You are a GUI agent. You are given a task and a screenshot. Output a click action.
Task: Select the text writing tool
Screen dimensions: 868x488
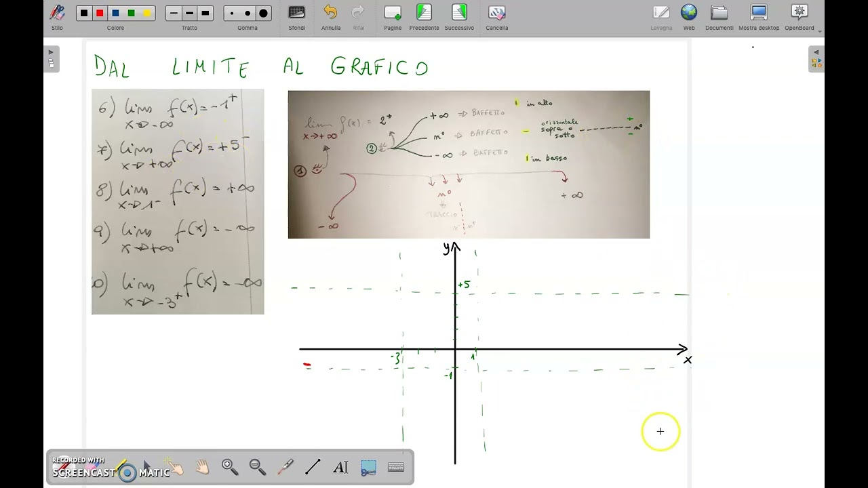[340, 467]
